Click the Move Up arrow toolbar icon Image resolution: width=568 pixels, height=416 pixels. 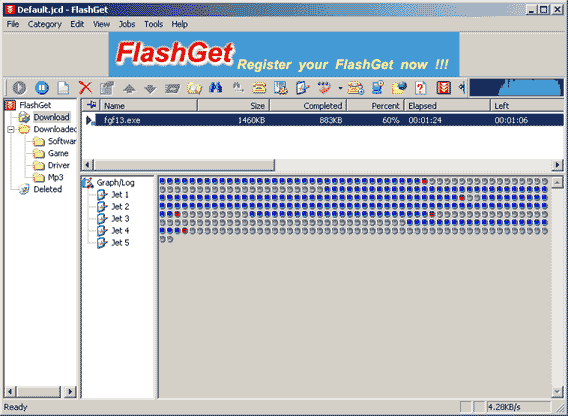pos(129,88)
